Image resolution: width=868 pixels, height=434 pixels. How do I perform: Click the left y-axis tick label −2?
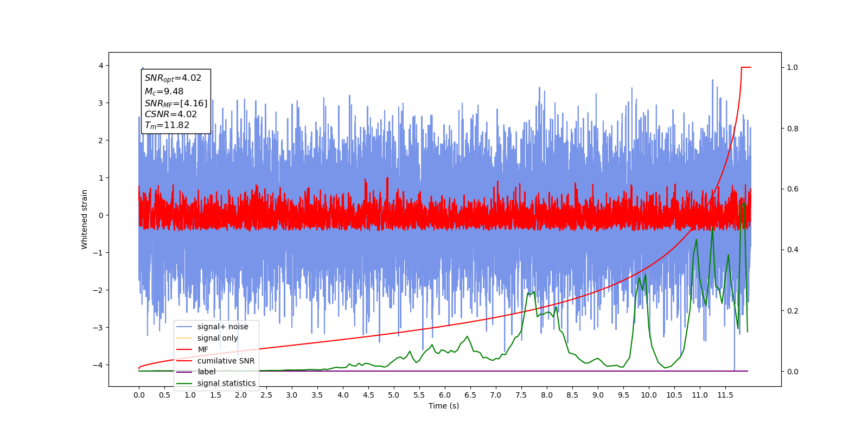coord(98,290)
